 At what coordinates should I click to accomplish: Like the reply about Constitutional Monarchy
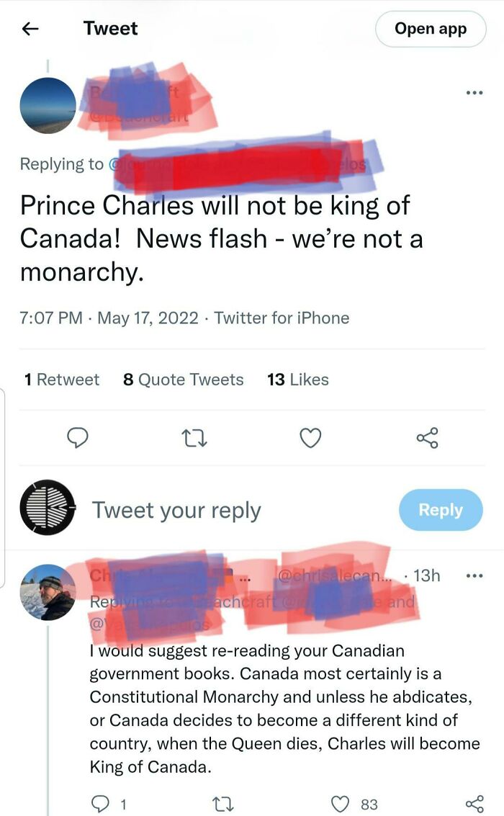339,802
